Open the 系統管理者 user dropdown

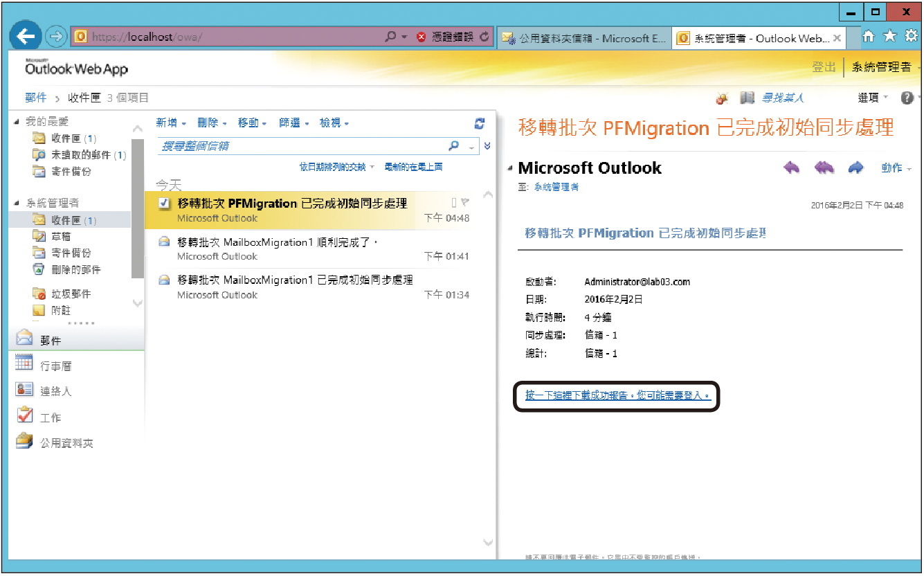886,67
